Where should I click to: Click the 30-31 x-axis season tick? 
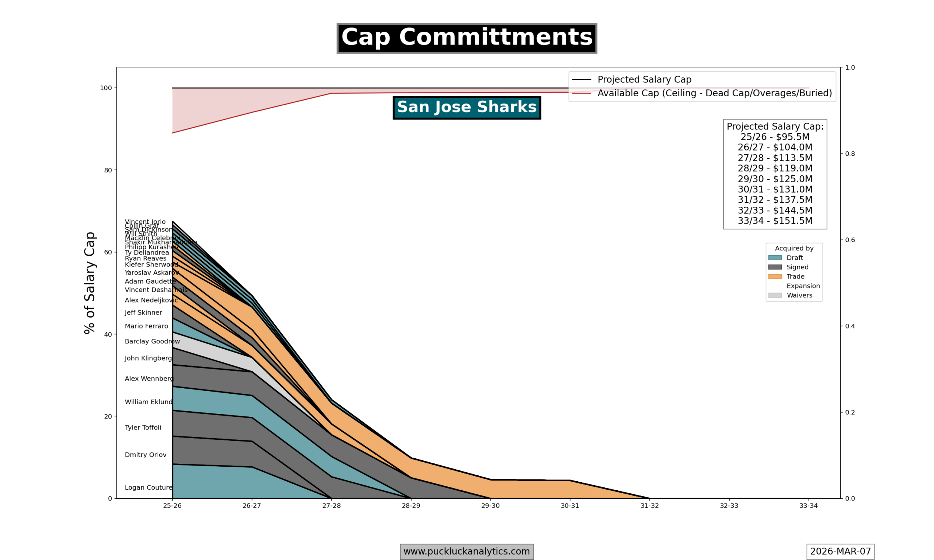coord(570,506)
